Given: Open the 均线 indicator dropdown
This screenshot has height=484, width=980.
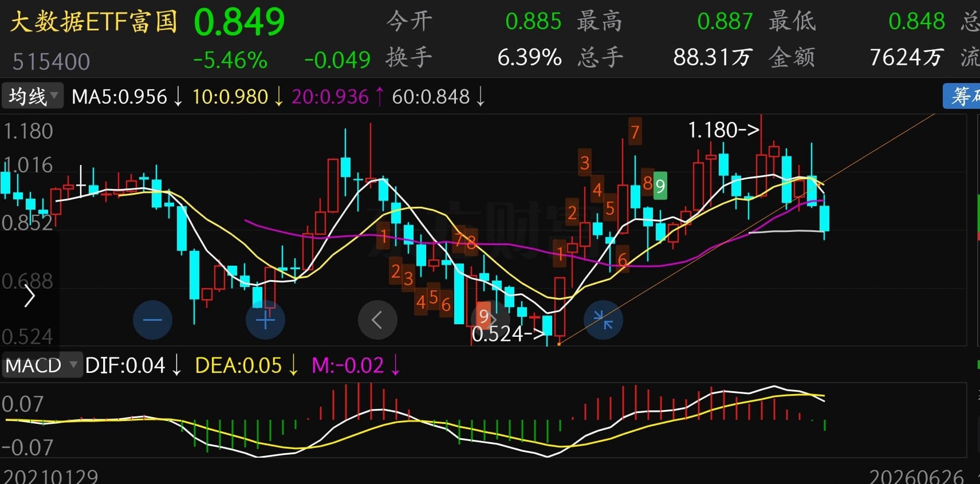Looking at the screenshot, I should [33, 96].
